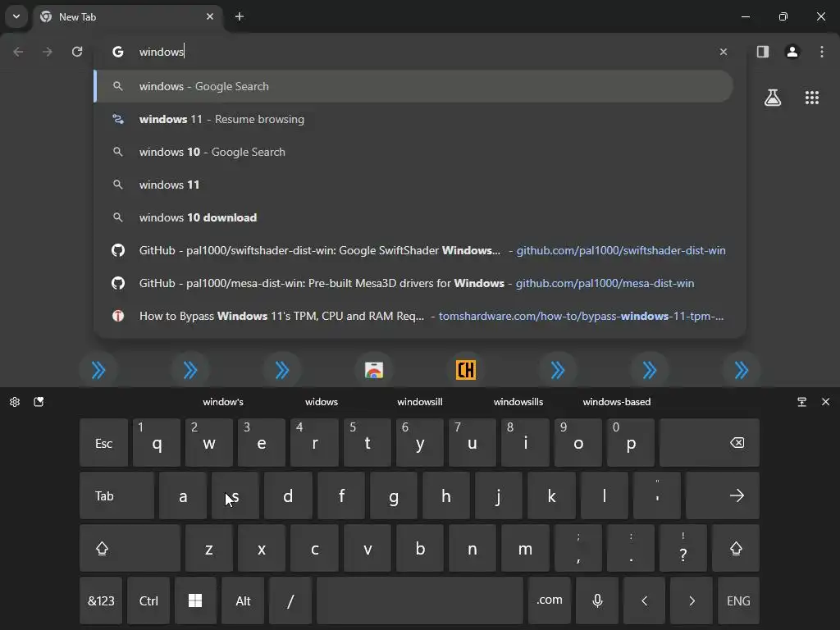This screenshot has width=840, height=630.
Task: Choose the 'windowsill' text suggestion
Action: (420, 402)
